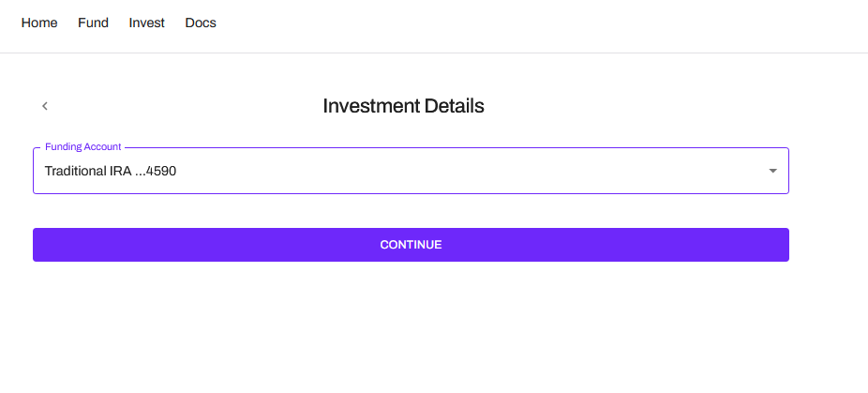The width and height of the screenshot is (868, 393).
Task: Choose Home in the top navigation
Action: tap(39, 23)
